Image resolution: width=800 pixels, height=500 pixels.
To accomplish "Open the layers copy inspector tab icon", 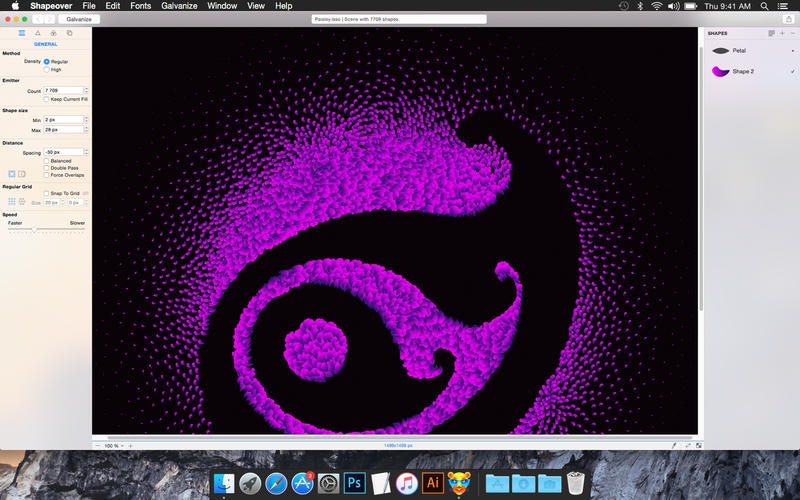I will coord(69,33).
